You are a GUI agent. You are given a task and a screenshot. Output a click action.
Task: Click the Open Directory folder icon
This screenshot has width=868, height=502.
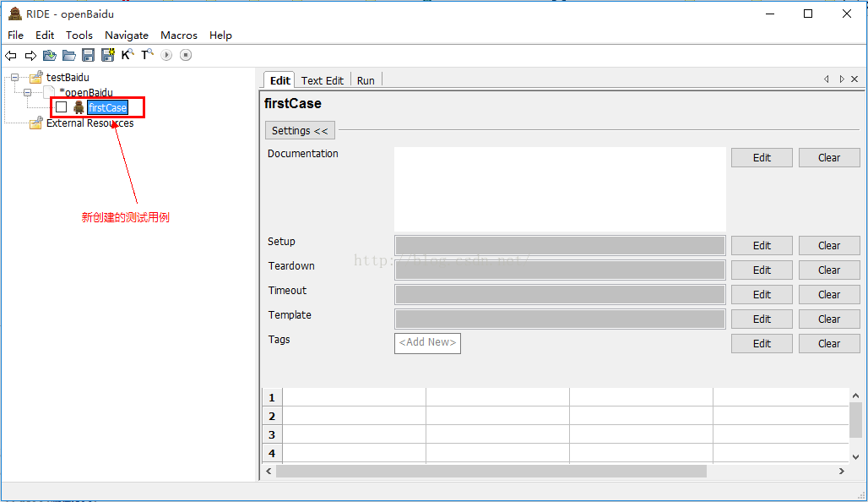pos(69,56)
